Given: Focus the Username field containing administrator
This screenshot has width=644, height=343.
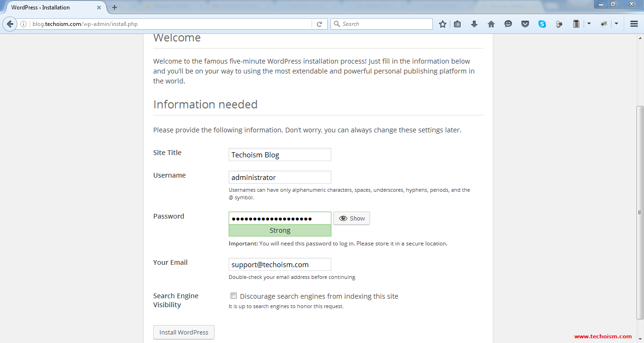Looking at the screenshot, I should click(x=280, y=177).
